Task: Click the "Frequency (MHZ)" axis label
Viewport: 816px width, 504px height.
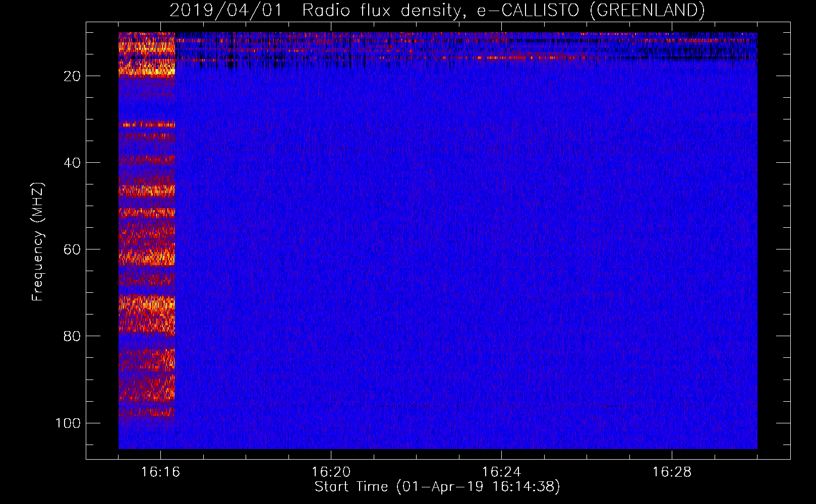Action: 38,242
